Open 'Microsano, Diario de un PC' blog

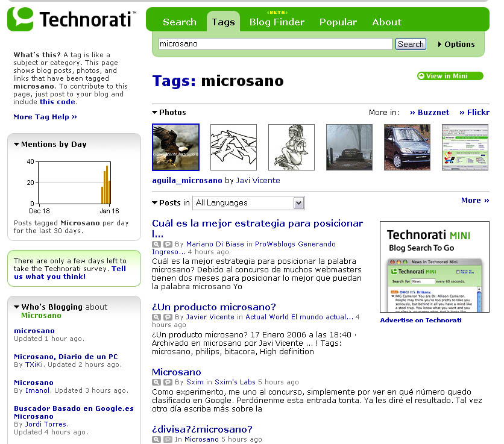[x=66, y=357]
